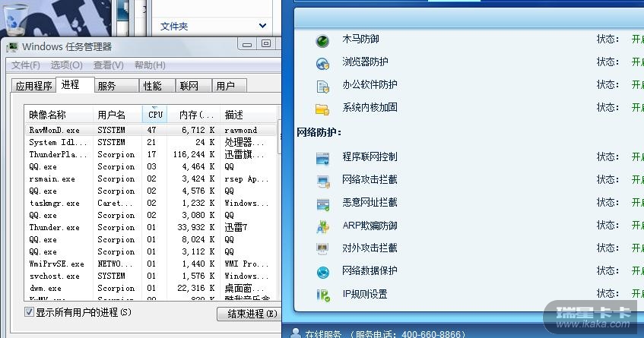The width and height of the screenshot is (644, 338).
Task: Click the 对外攻击拦截 icon
Action: [323, 249]
